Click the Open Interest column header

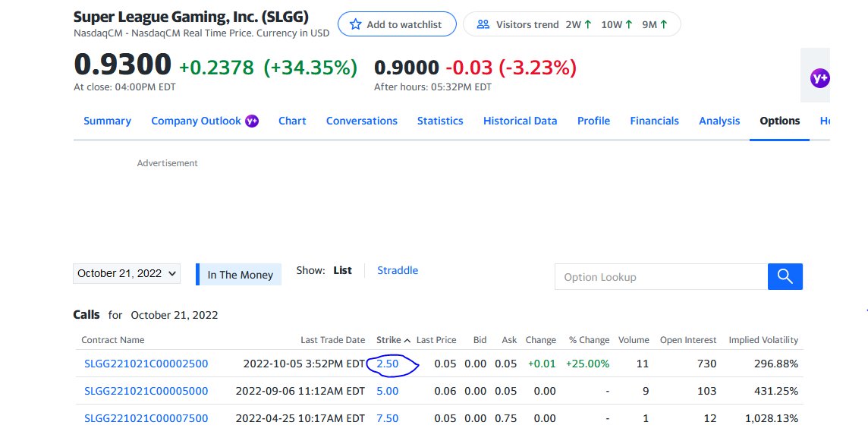688,340
